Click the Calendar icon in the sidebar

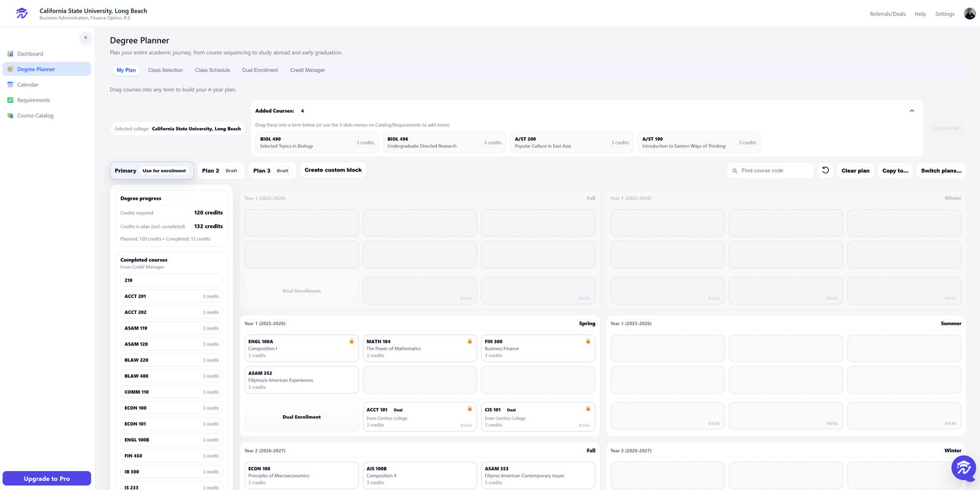(x=10, y=85)
